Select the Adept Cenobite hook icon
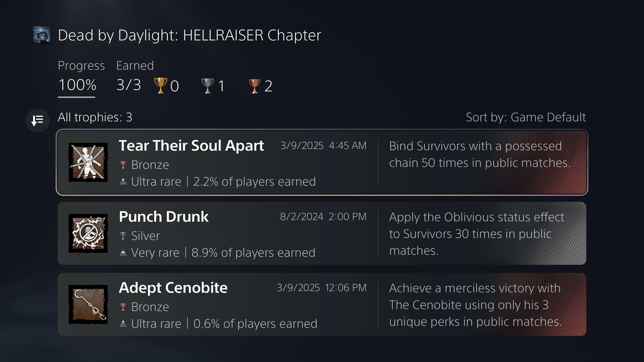 [x=88, y=304]
